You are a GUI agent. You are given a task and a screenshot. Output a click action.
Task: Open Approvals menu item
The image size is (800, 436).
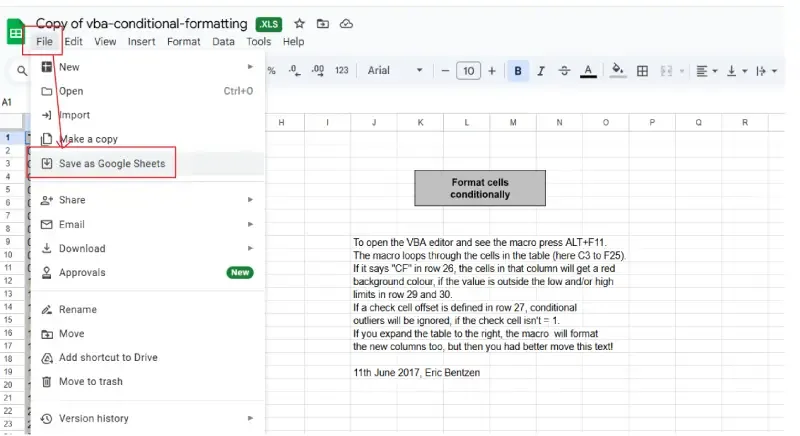[x=147, y=272]
